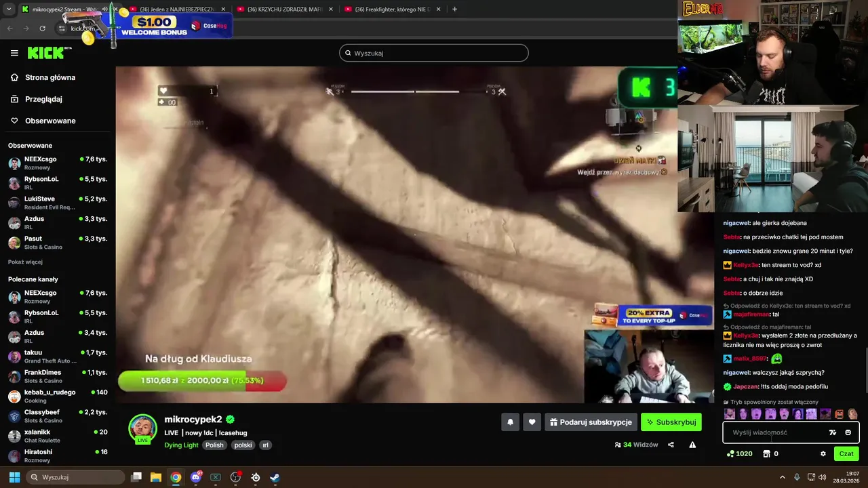The height and width of the screenshot is (488, 868).
Task: Click mikrocypek2 streamer avatar
Action: [142, 428]
